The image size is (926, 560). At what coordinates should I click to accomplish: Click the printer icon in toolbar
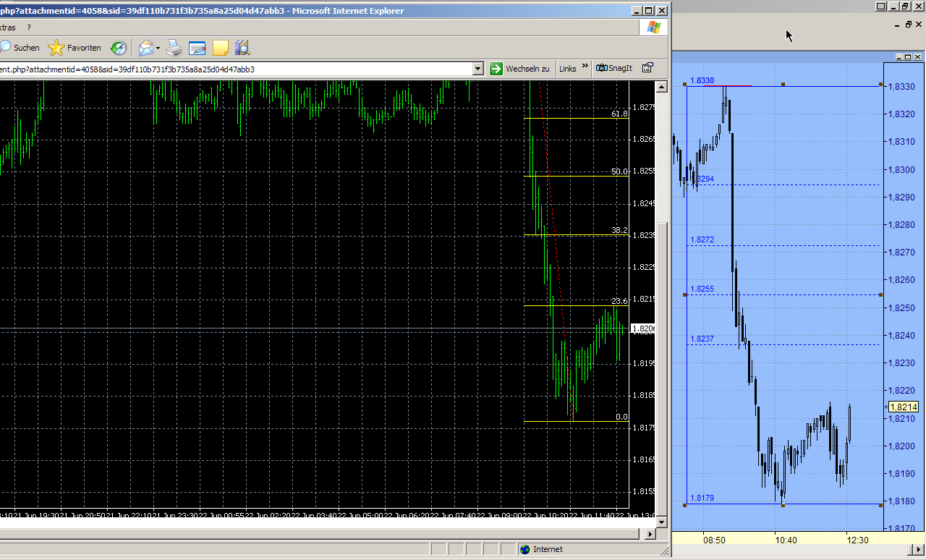pyautogui.click(x=174, y=48)
